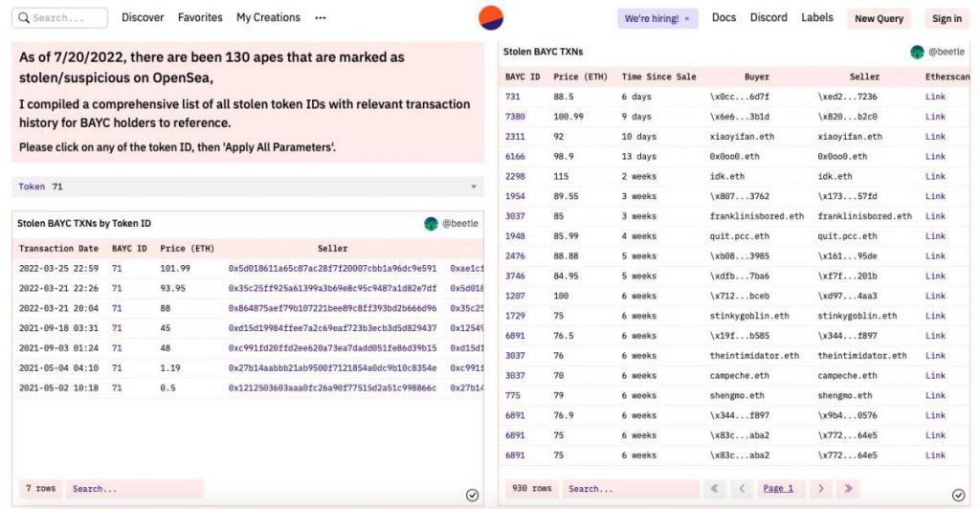Dismiss the We're hiring banner
980x509 pixels.
click(687, 19)
